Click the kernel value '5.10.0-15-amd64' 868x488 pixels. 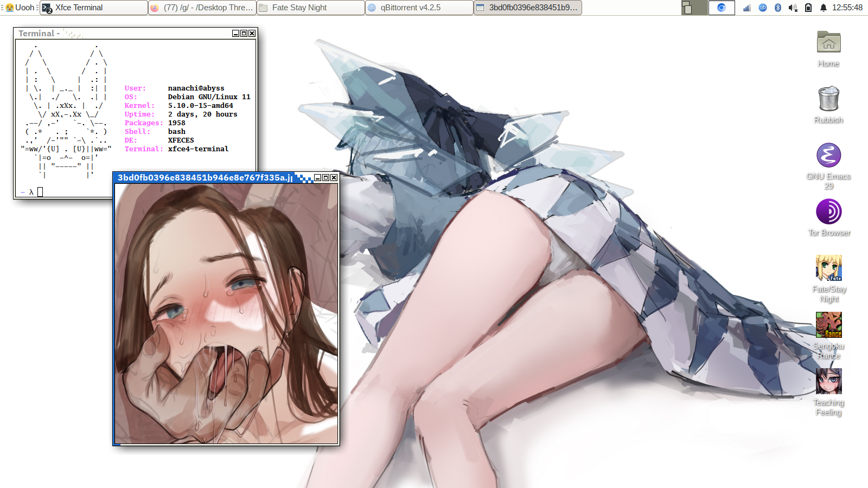200,105
